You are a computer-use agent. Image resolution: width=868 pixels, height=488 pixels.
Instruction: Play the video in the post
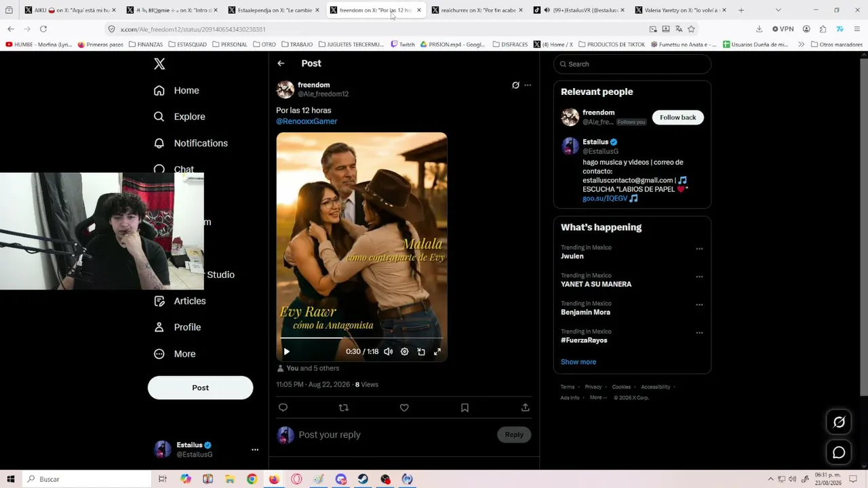pos(286,352)
